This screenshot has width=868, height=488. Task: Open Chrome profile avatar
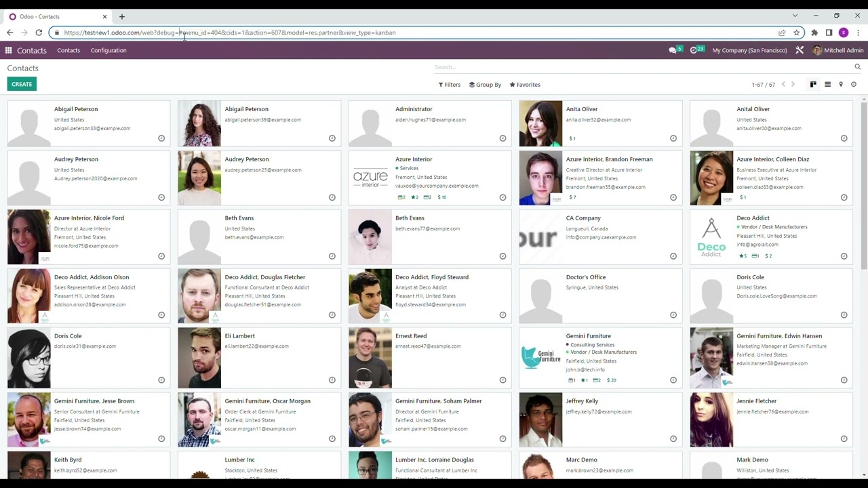pos(844,33)
